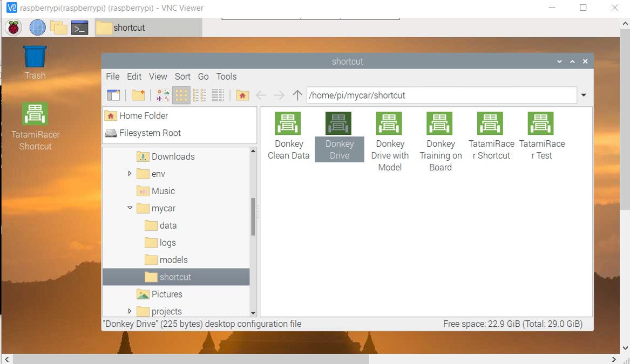Click the VNC Viewer logo in the title bar
Image resolution: width=630 pixels, height=364 pixels.
[12, 8]
